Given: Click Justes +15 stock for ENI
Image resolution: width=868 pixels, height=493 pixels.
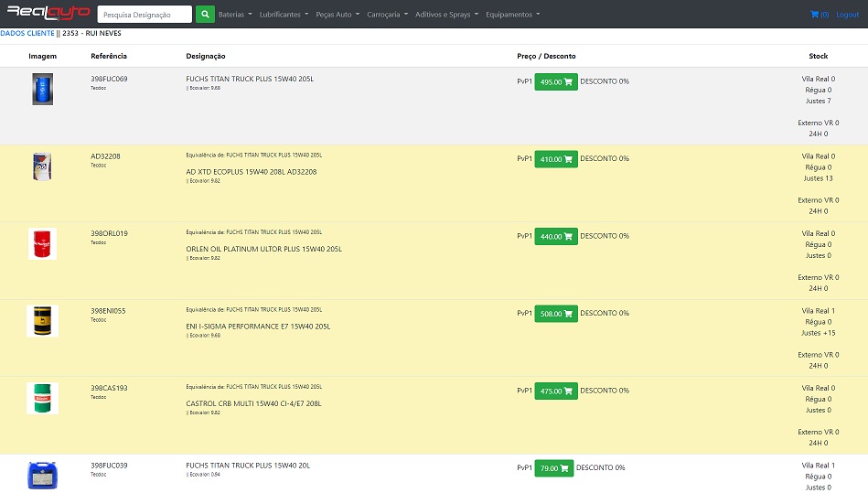Looking at the screenshot, I should coord(819,333).
